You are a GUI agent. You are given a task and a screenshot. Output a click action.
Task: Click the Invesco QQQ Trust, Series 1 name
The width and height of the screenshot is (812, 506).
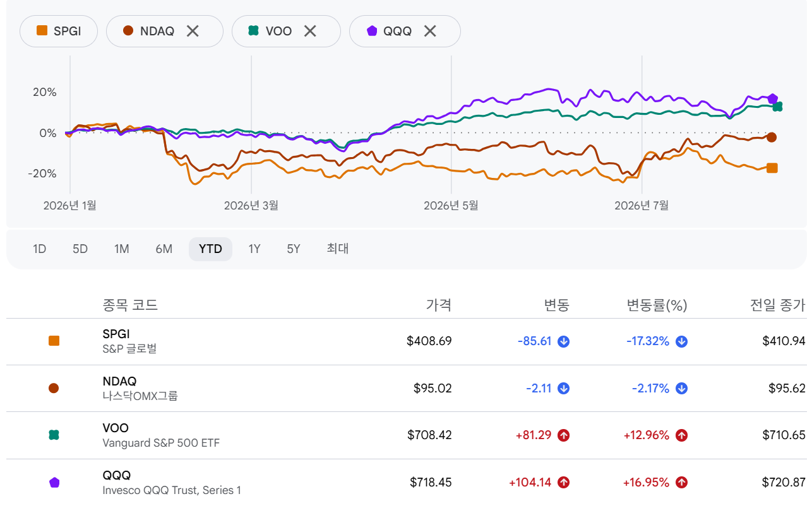[x=172, y=490]
